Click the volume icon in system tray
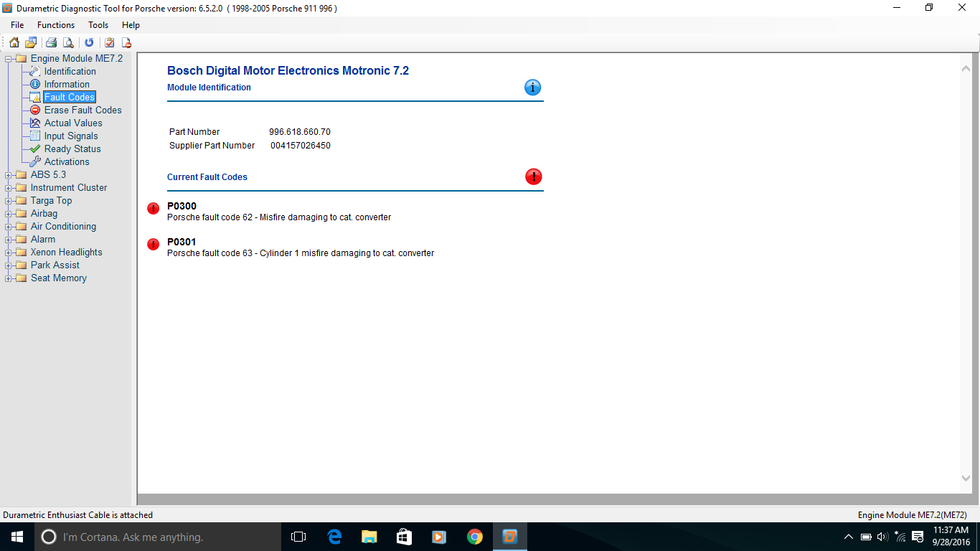This screenshot has width=980, height=551. (x=882, y=537)
